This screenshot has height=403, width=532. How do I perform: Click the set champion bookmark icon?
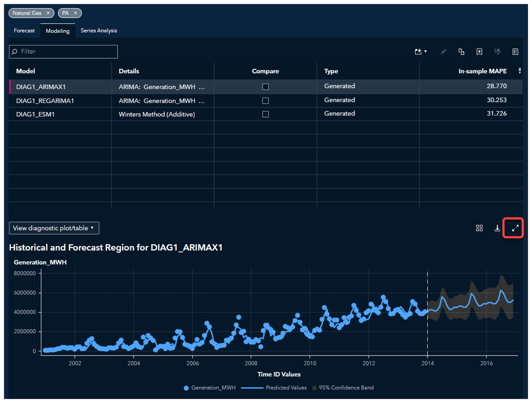479,52
